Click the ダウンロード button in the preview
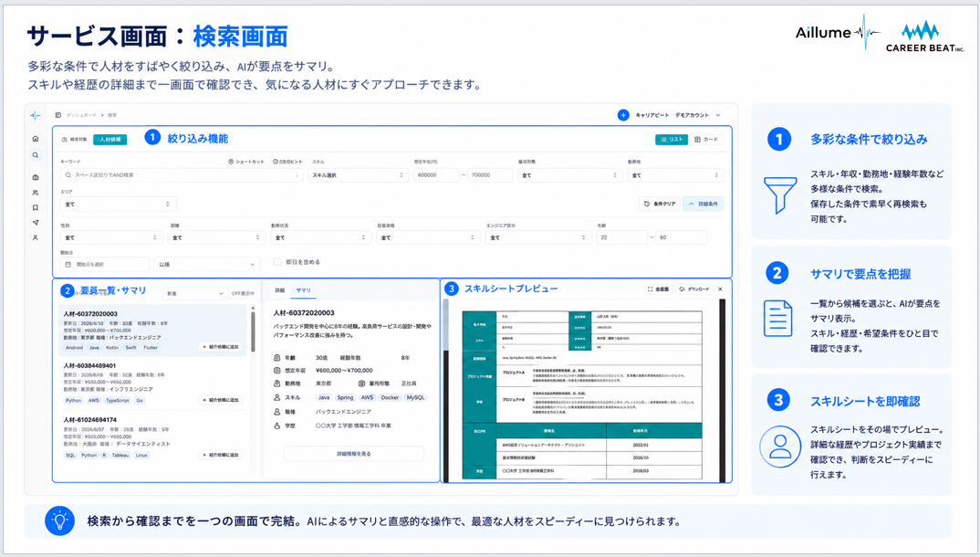 (x=694, y=289)
